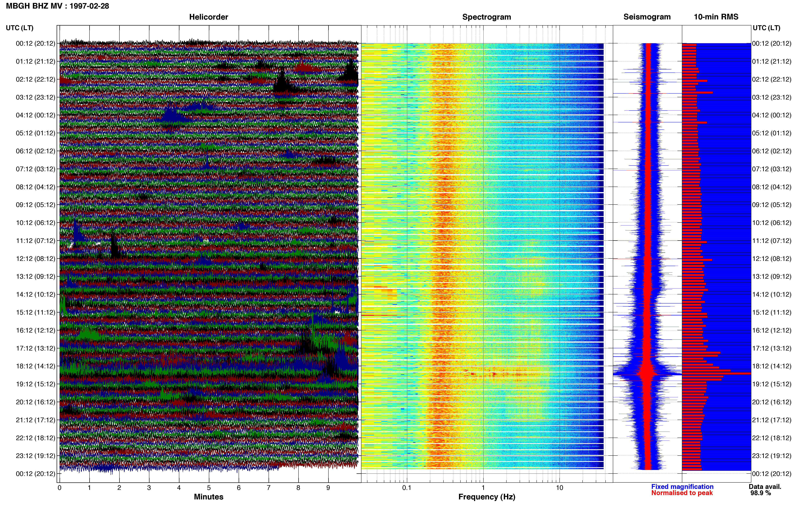
Task: Click the left '01:12 (21:12)' time label
Action: click(x=36, y=61)
